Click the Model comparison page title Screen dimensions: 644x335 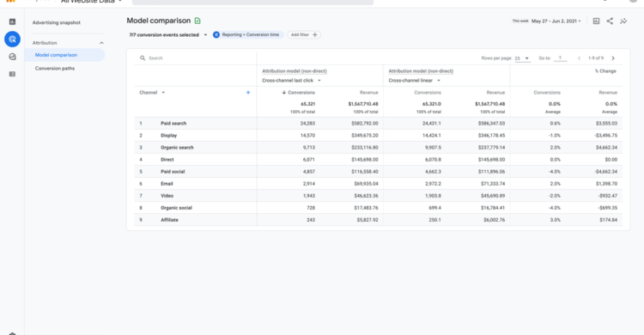point(159,21)
